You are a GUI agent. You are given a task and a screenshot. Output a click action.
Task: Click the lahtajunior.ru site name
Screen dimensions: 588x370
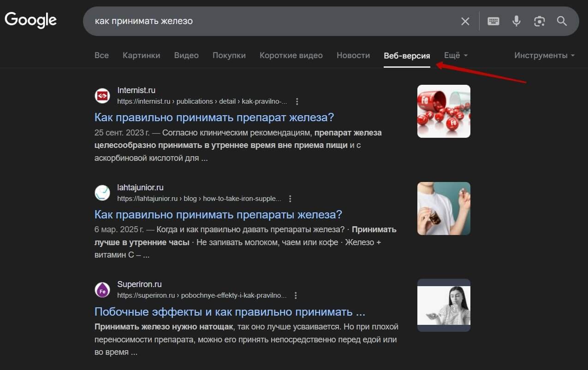(x=140, y=188)
